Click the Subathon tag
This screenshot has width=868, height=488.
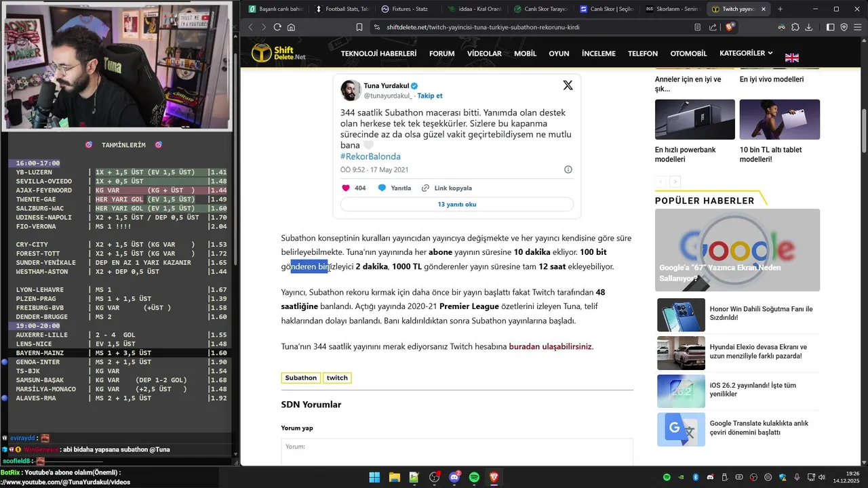300,378
